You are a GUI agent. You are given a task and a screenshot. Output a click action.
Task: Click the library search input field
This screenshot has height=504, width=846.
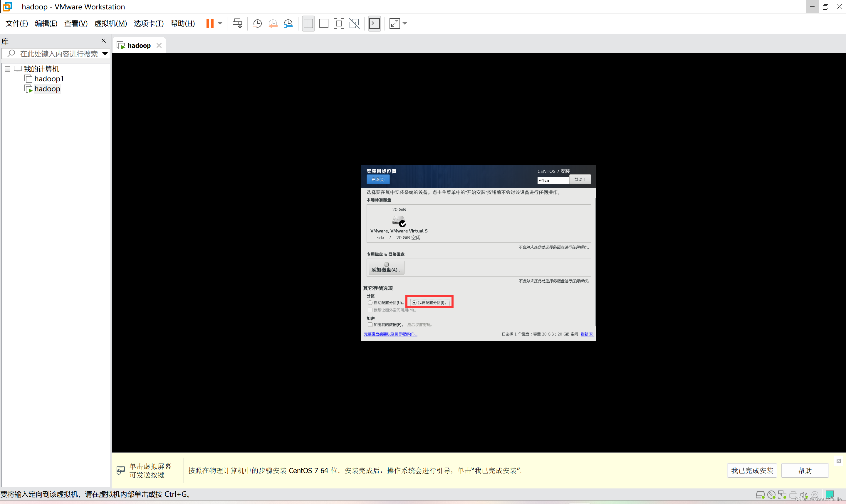[58, 54]
